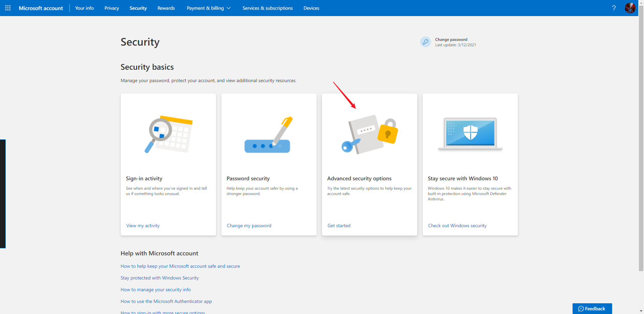This screenshot has height=314, width=644.
Task: Open the Check out Windows security link
Action: 457,226
